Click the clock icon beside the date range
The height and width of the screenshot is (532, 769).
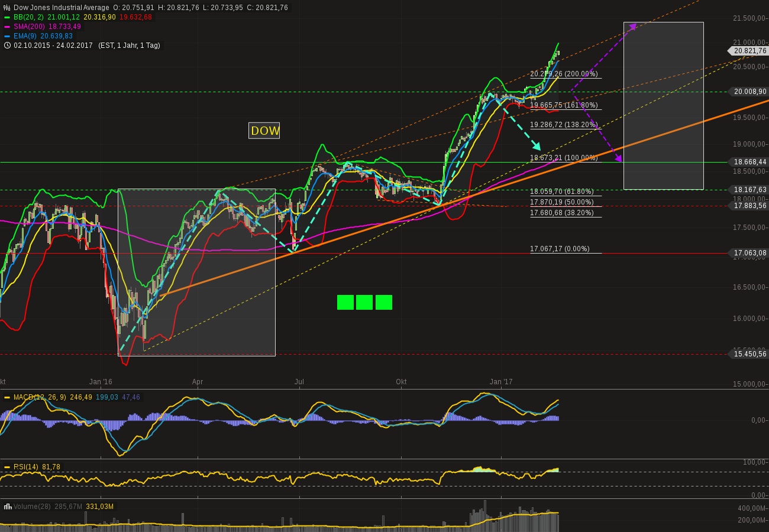(7, 46)
